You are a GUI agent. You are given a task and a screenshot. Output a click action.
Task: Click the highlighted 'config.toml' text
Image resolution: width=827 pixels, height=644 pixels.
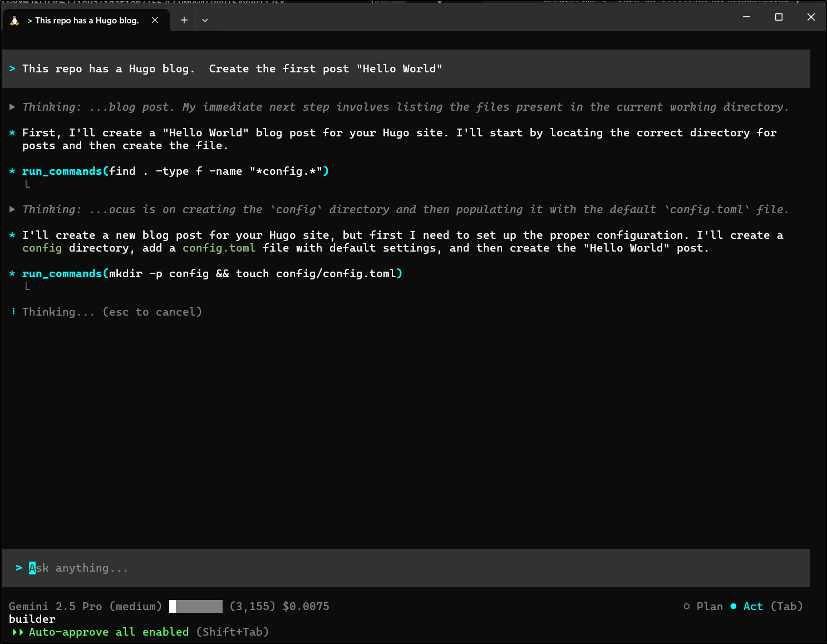pos(219,248)
